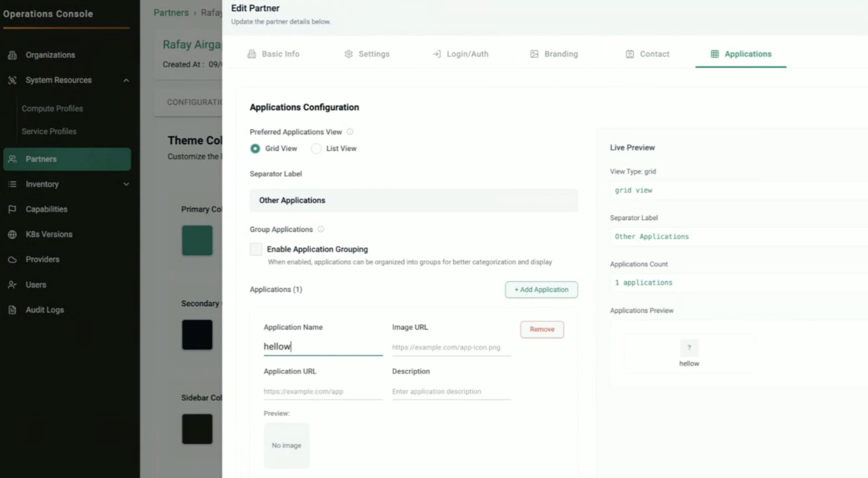Click the K8s Versions globe icon
This screenshot has width=868, height=478.
[x=12, y=234]
